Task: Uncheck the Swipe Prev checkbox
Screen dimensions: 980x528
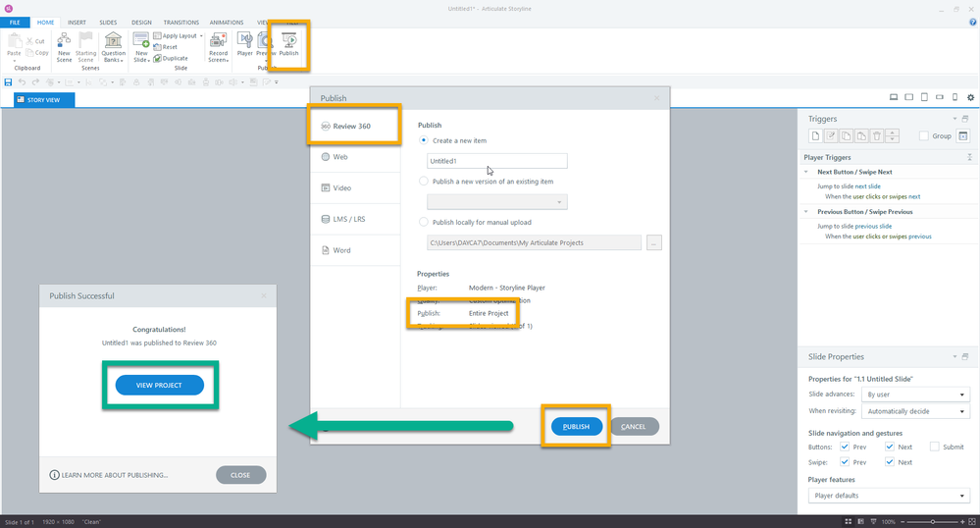Action: [845, 461]
